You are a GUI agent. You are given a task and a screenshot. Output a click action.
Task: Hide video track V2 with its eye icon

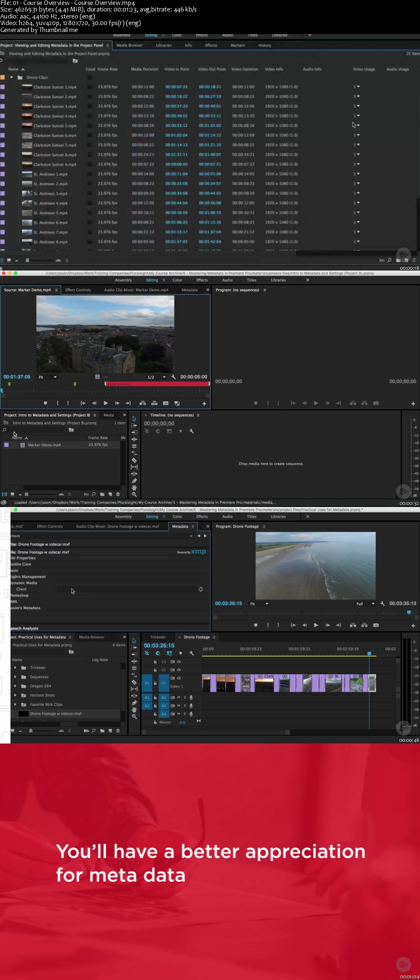[x=179, y=670]
